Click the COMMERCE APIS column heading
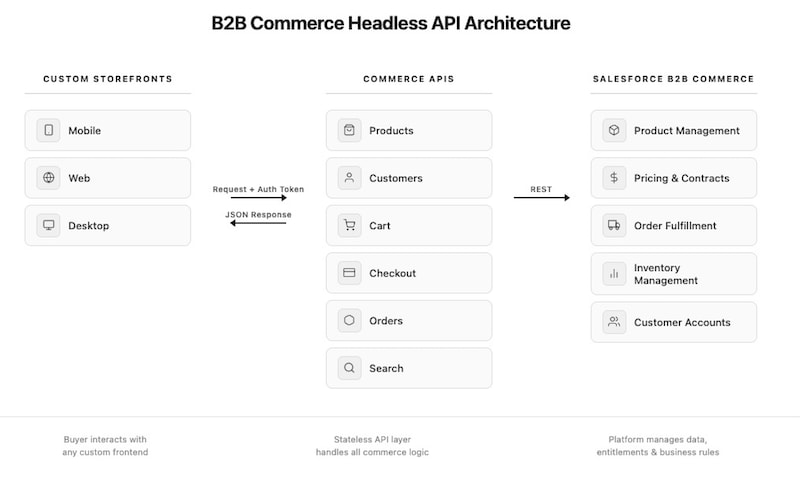 409,79
